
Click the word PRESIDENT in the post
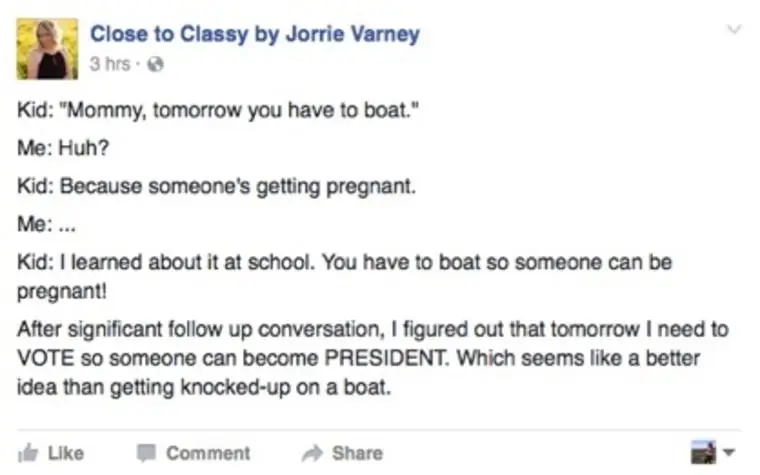coord(386,358)
